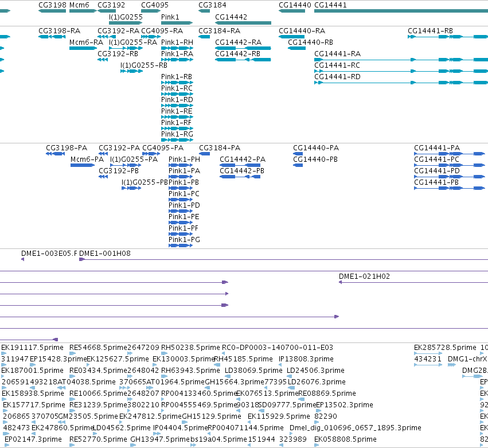Click EST feature 434231

(428, 359)
